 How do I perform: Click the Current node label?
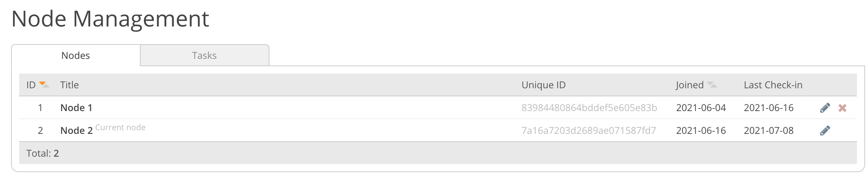120,128
